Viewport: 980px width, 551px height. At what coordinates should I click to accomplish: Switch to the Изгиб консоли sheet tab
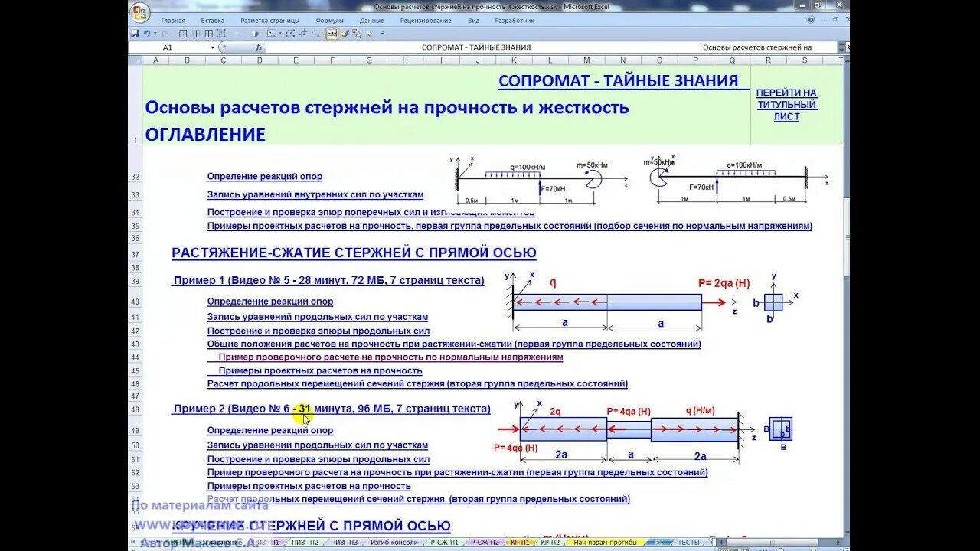[x=394, y=543]
